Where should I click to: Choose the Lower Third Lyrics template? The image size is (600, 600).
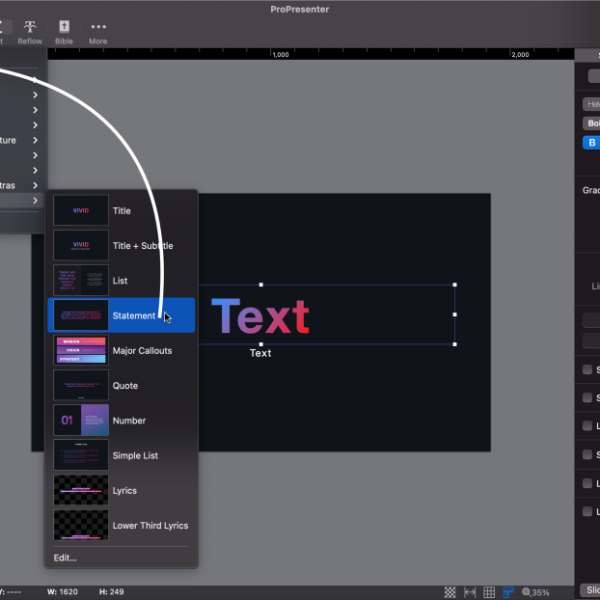tap(121, 525)
